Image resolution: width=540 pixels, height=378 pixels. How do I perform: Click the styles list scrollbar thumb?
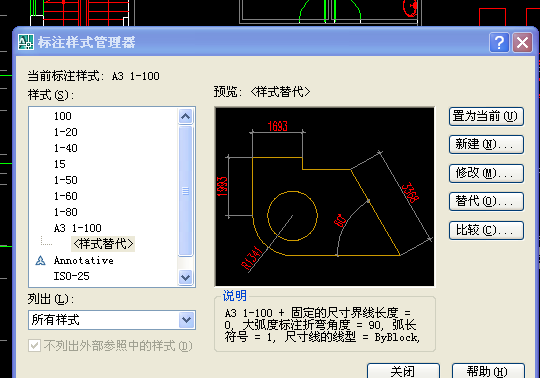[x=186, y=191]
